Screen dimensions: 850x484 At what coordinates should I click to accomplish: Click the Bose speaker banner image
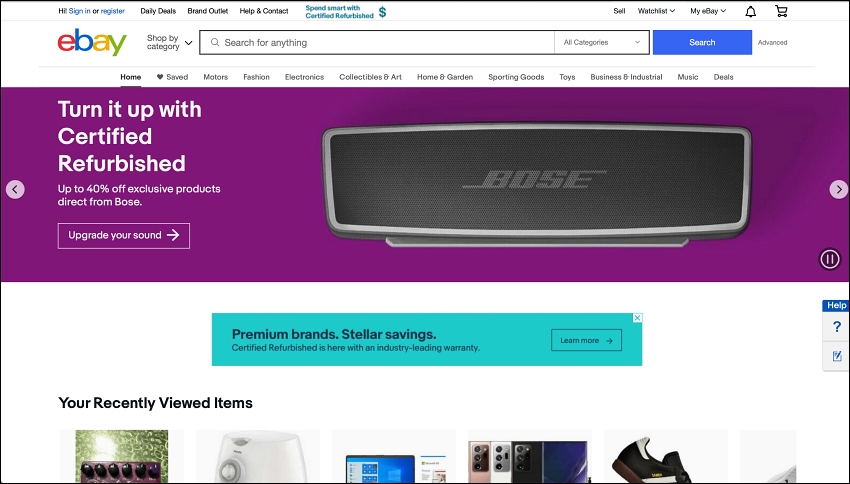[537, 183]
